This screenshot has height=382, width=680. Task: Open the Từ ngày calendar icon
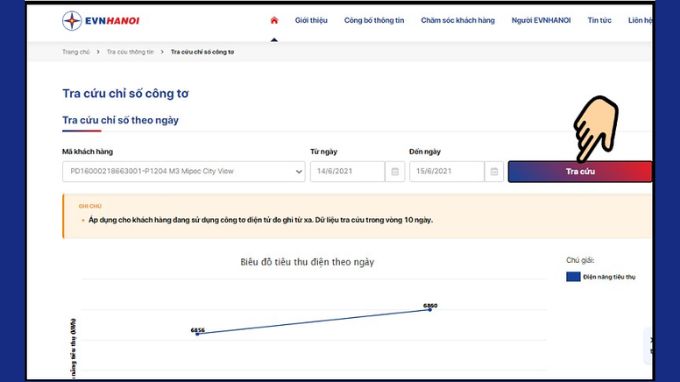click(x=395, y=172)
